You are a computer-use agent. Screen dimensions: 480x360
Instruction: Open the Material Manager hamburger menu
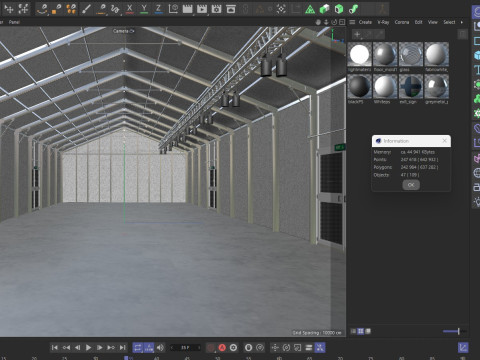(x=352, y=22)
